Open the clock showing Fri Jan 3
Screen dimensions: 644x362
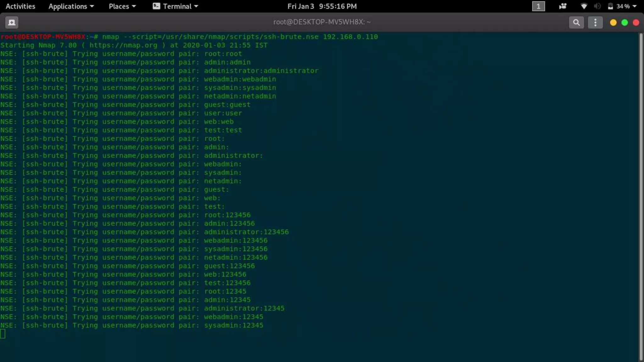322,6
